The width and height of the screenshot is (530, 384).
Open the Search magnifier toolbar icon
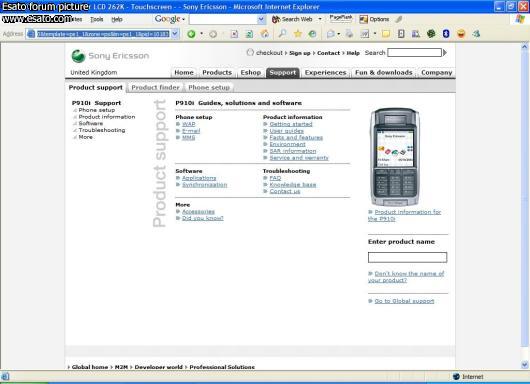pos(283,33)
